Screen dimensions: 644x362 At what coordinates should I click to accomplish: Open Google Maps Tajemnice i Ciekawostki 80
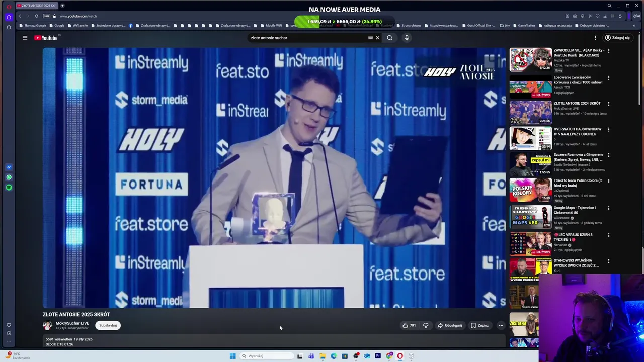coord(530,217)
